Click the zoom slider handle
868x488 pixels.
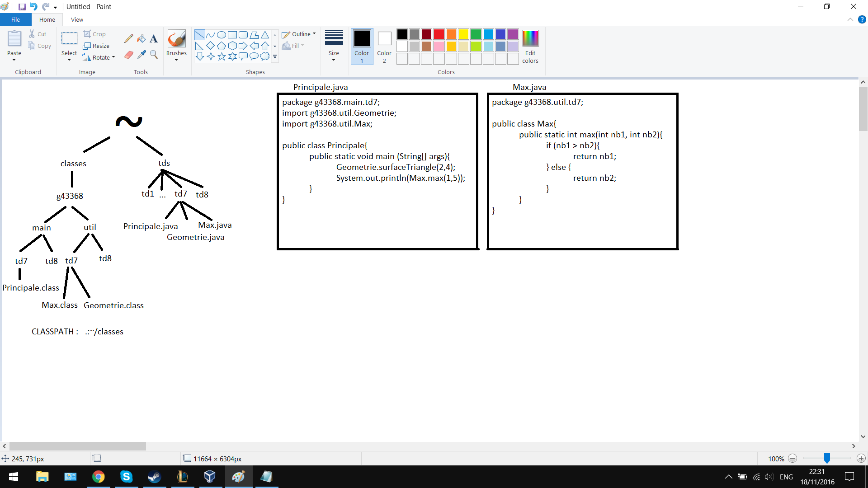(x=827, y=458)
